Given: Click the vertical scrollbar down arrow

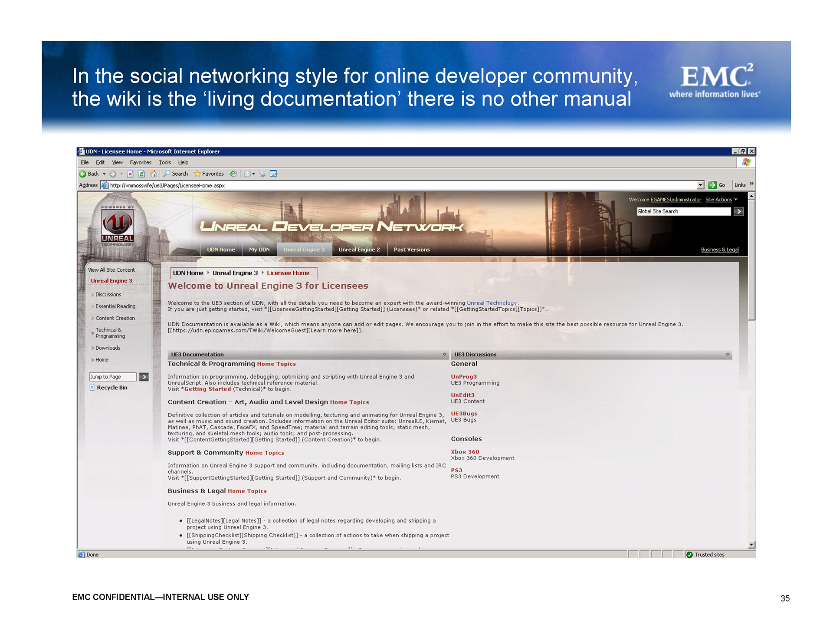Looking at the screenshot, I should pyautogui.click(x=751, y=545).
